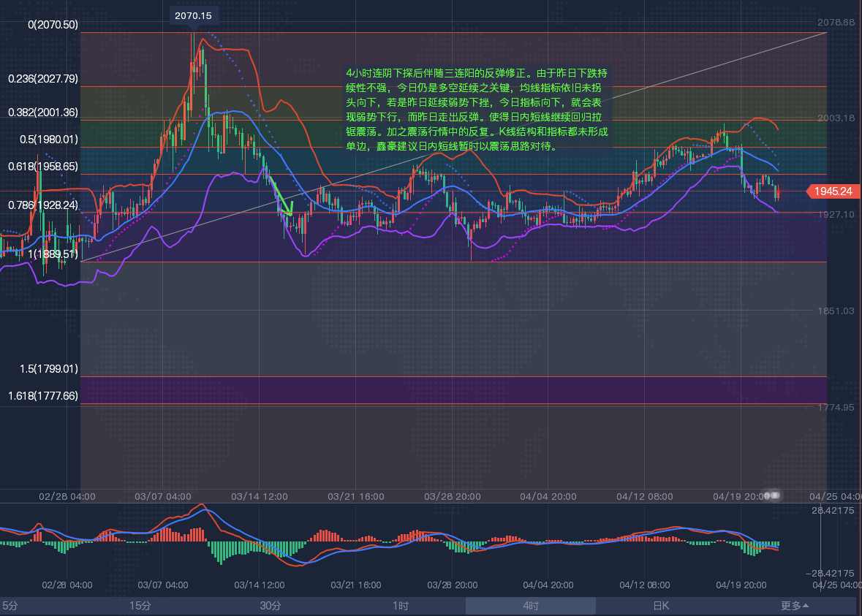This screenshot has height=616, width=862.
Task: Click the blurred watermark icon on time axis
Action: 771,495
